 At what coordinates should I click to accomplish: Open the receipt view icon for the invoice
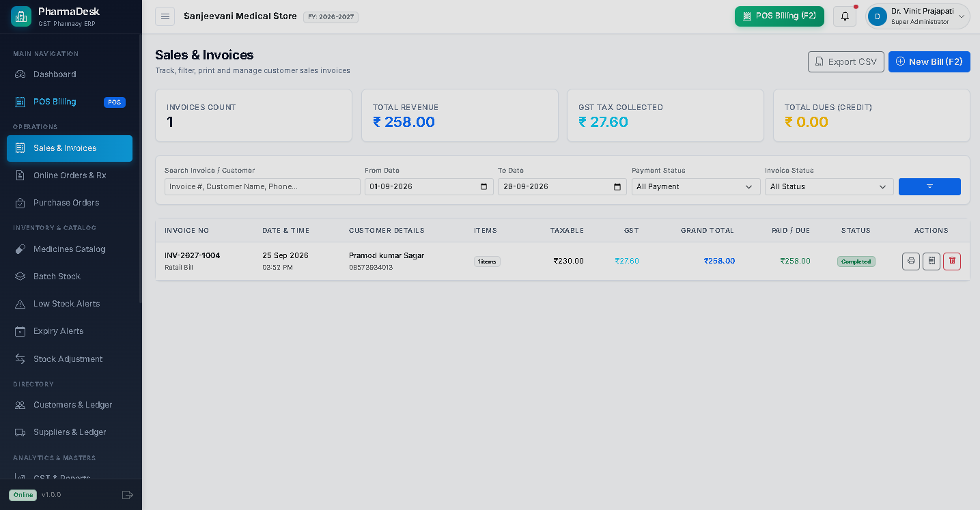click(931, 261)
